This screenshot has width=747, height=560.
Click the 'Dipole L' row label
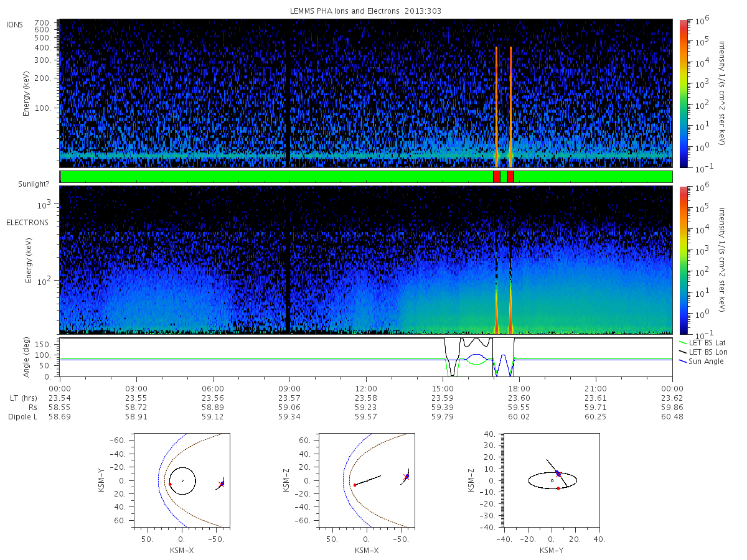[22, 417]
